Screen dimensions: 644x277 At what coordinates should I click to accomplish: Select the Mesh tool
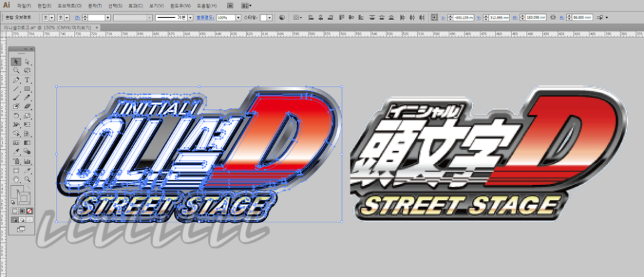point(15,142)
